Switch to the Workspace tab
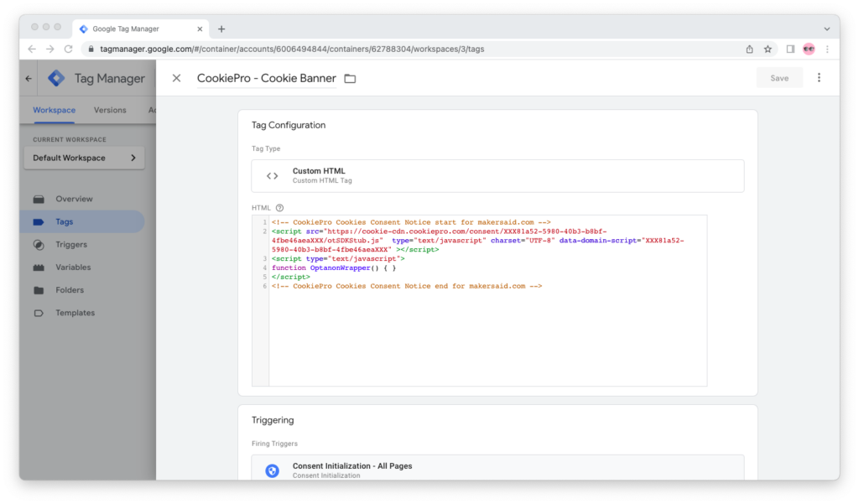859x504 pixels. coord(54,110)
